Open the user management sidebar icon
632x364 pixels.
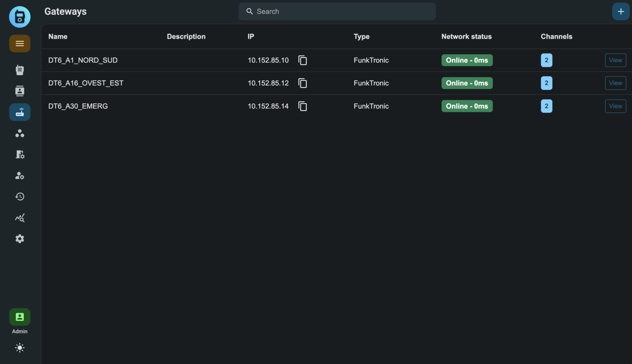click(20, 176)
